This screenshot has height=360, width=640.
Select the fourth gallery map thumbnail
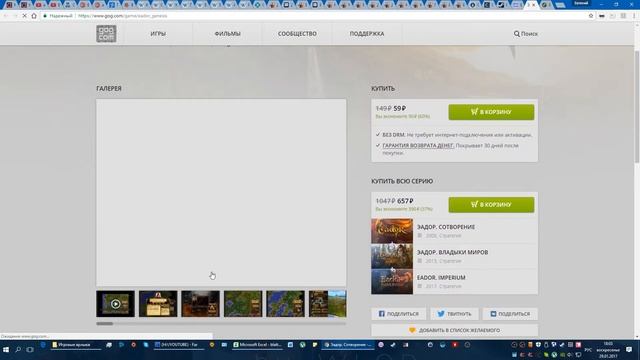coord(243,304)
